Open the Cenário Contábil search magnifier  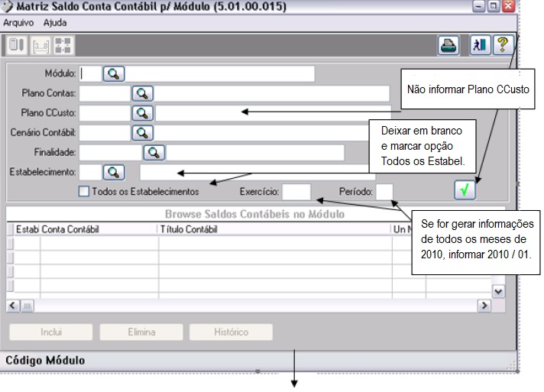(142, 133)
